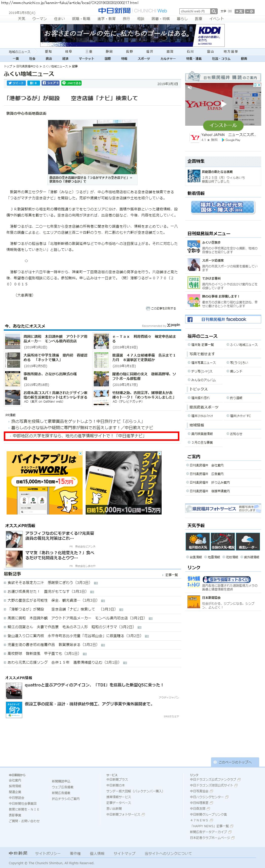Select スポーツ in the news menu
265x868 pixels.
click(144, 59)
